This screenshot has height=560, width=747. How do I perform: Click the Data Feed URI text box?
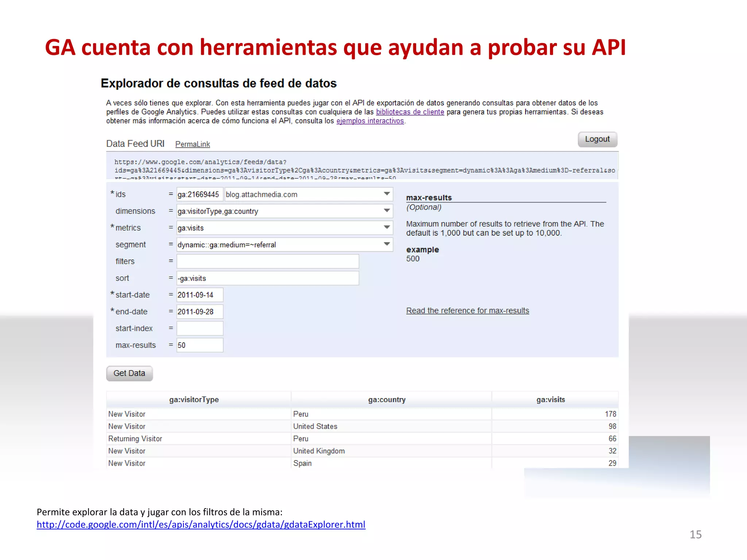coord(362,166)
